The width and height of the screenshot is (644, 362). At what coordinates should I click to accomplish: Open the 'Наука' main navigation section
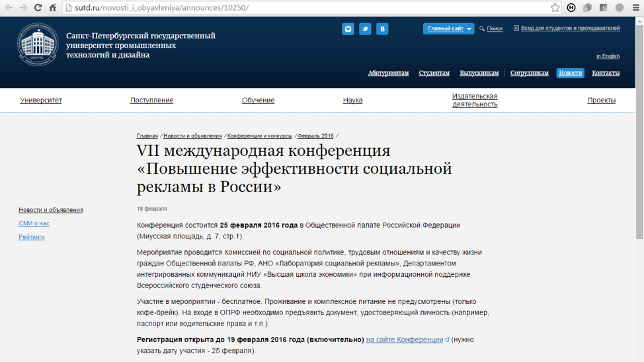[x=353, y=100]
